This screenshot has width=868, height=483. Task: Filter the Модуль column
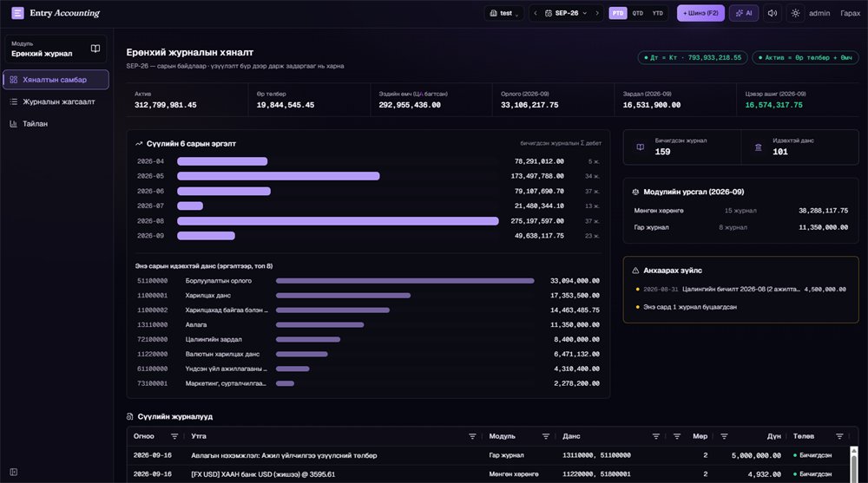click(545, 436)
